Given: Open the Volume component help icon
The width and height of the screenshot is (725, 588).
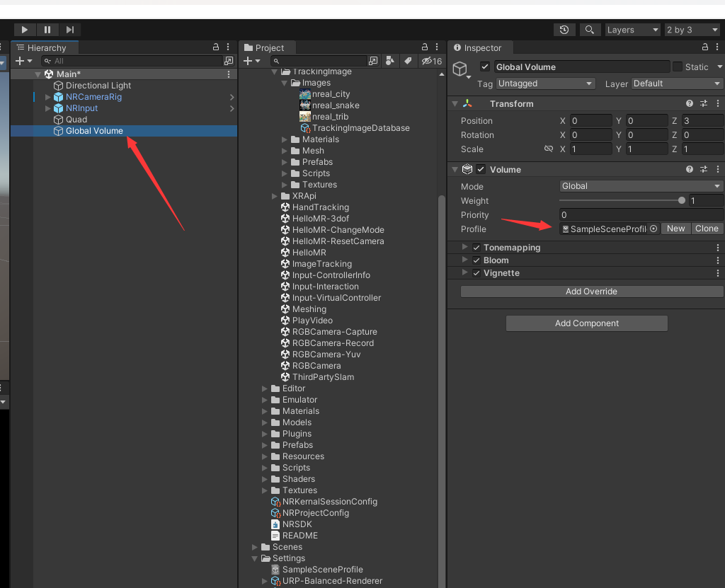Looking at the screenshot, I should [690, 170].
